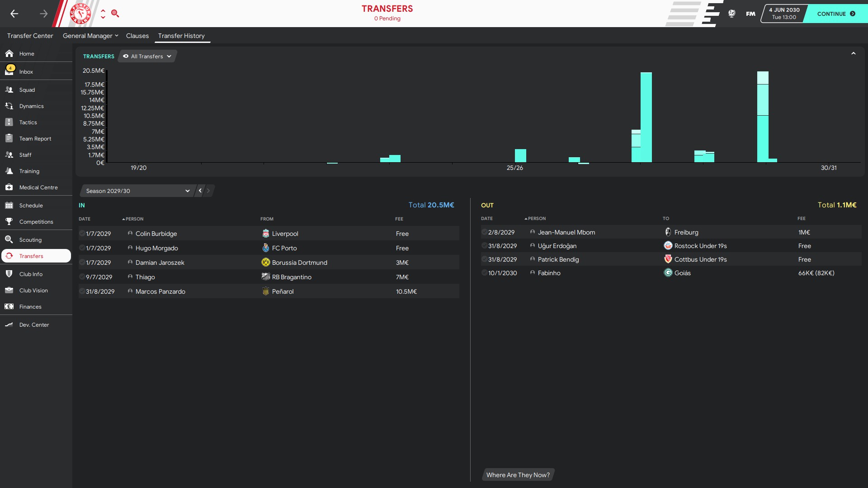
Task: Click the Where Are They Now? button
Action: coord(518,475)
